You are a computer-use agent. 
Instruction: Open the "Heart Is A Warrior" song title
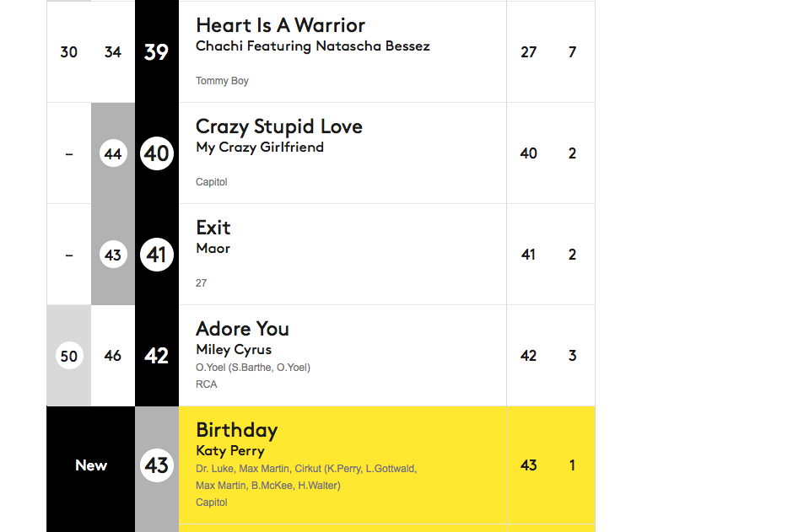coord(280,25)
